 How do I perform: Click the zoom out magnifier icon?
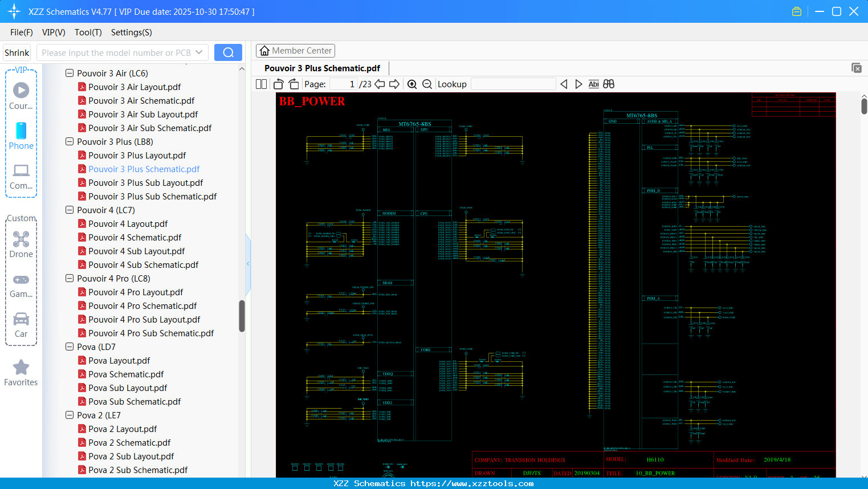[x=427, y=84]
